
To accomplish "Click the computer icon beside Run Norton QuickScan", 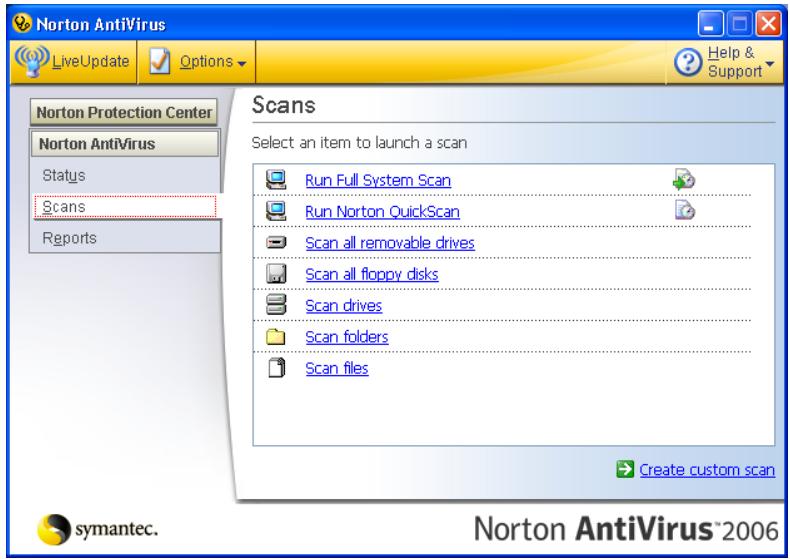I will pyautogui.click(x=276, y=212).
